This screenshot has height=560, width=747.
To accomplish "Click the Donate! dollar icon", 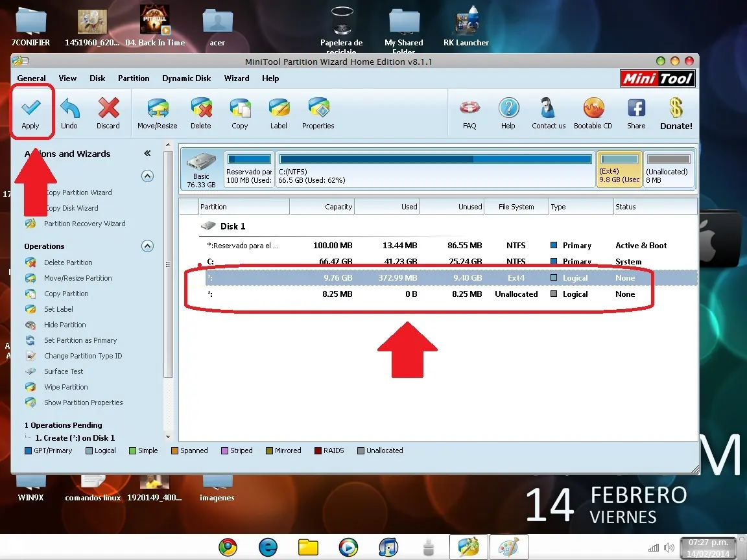I will [676, 113].
